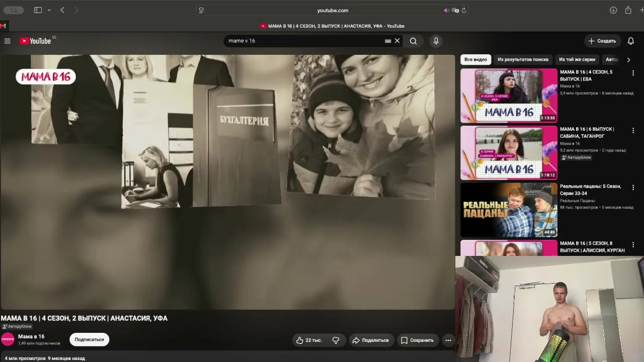Open Реальные пацаны 5 сезон title
The height and width of the screenshot is (362, 644).
click(590, 190)
